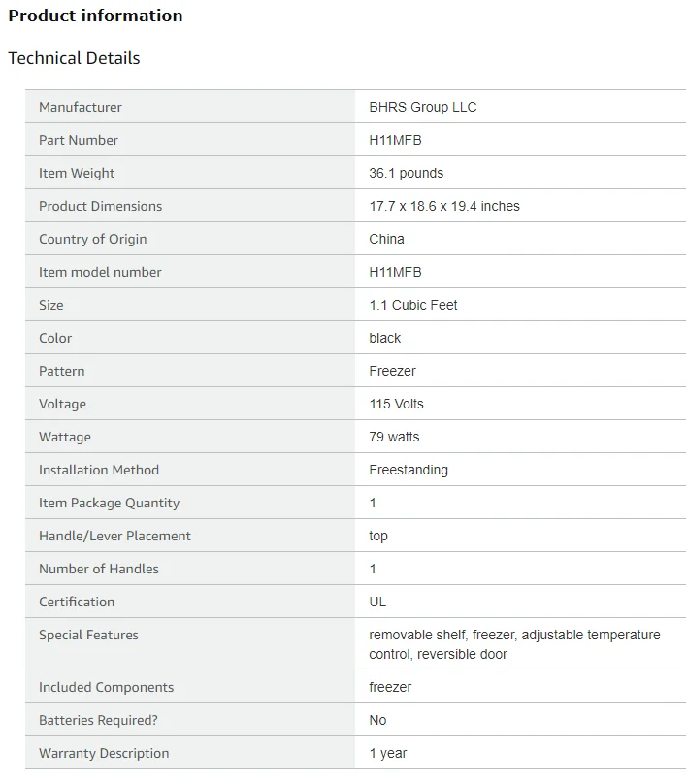This screenshot has height=784, width=687.
Task: Click the Country of Origin label
Action: point(92,239)
